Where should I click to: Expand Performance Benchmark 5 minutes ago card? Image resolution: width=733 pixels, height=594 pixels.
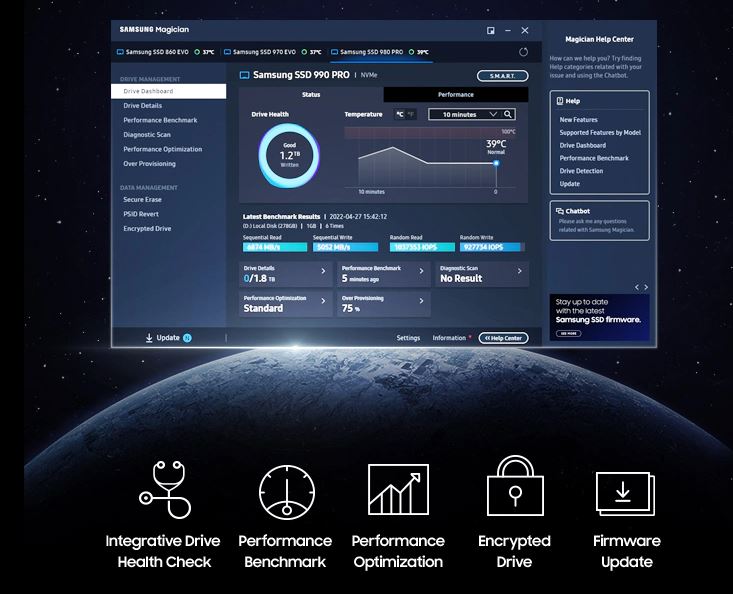pos(383,274)
